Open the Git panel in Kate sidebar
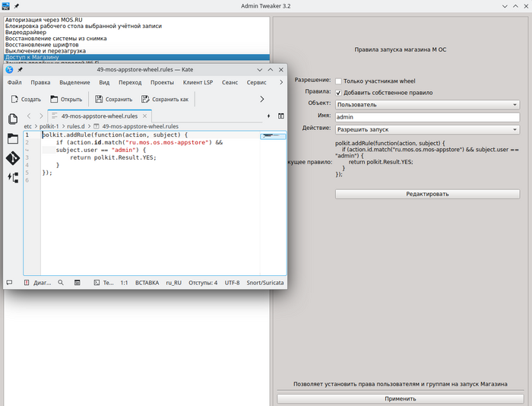 (13, 157)
